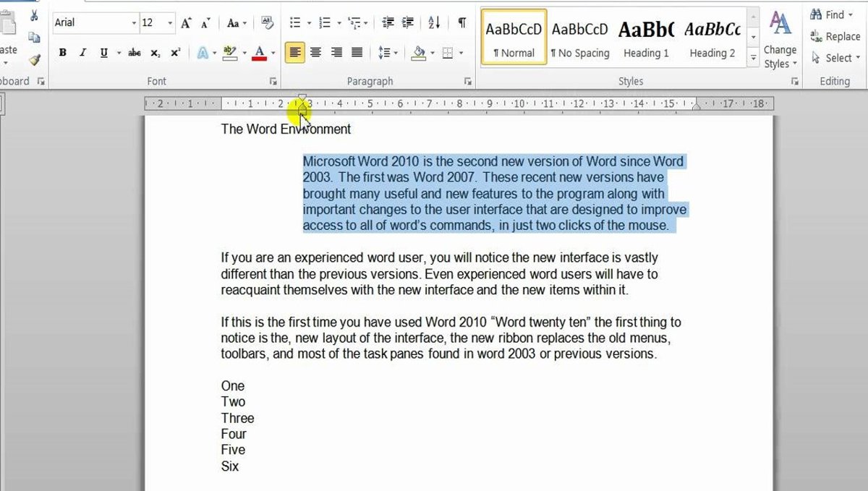Click the Grow Font button
The image size is (868, 491).
pos(186,23)
